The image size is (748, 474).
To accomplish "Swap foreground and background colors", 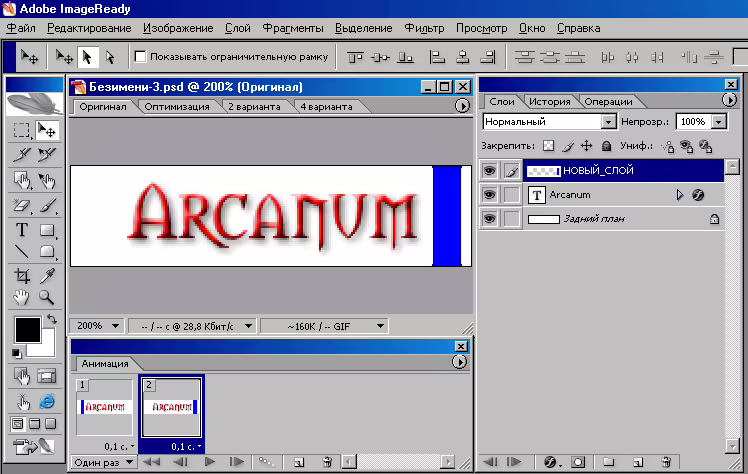I will point(52,319).
